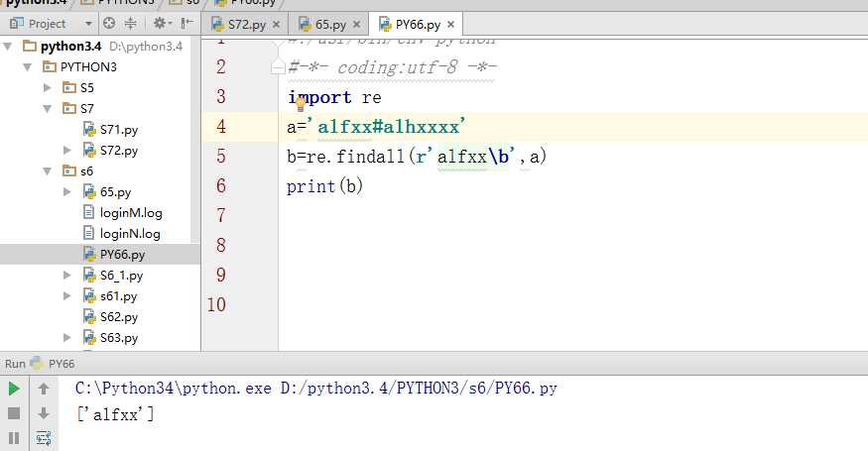The height and width of the screenshot is (451, 868).
Task: Click the print(b) statement
Action: tap(324, 186)
